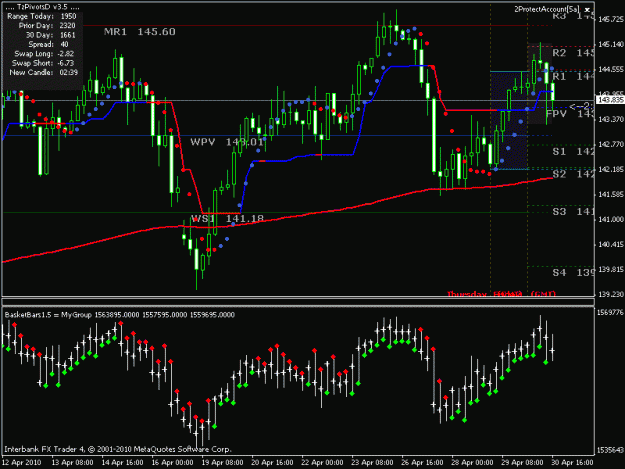Image resolution: width=625 pixels, height=469 pixels.
Task: Select the 29 Apr 08:00 time label
Action: pos(522,462)
